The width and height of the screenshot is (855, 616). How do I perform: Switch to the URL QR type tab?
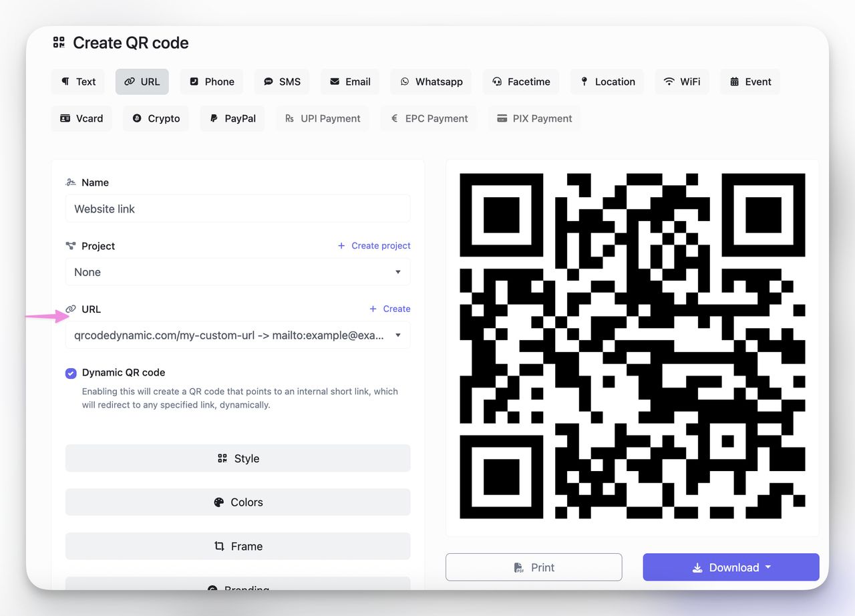[142, 82]
